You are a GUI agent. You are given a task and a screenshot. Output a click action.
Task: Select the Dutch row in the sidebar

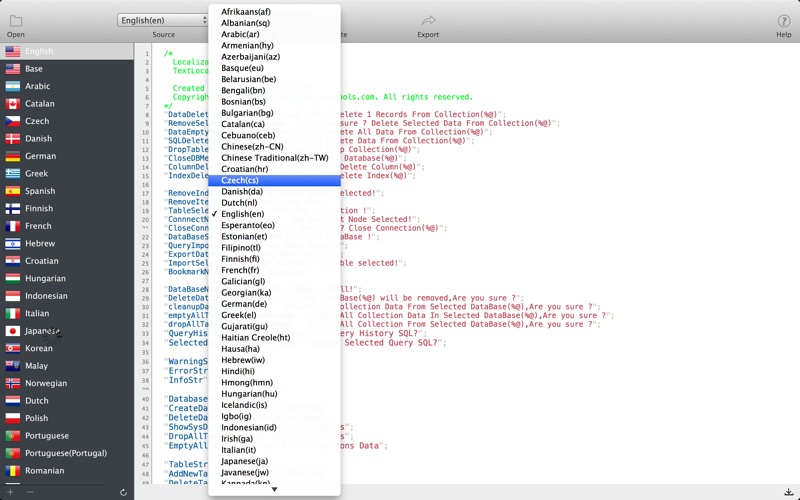click(67, 401)
